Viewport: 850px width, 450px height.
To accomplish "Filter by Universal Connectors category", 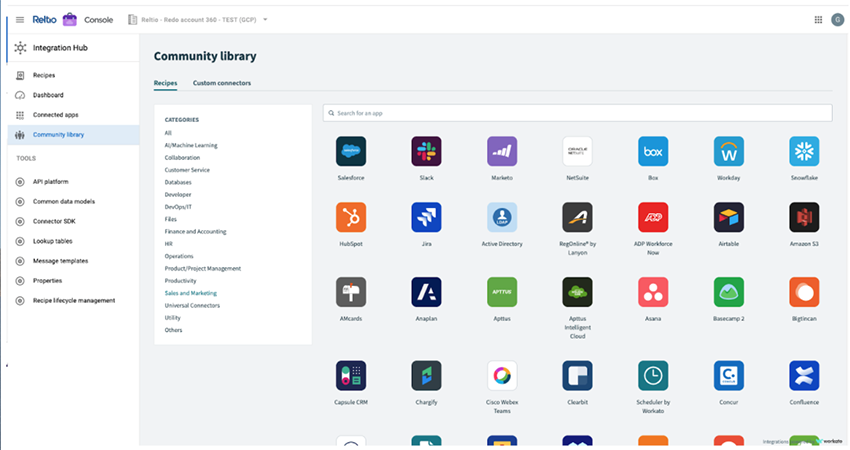I will coord(192,306).
